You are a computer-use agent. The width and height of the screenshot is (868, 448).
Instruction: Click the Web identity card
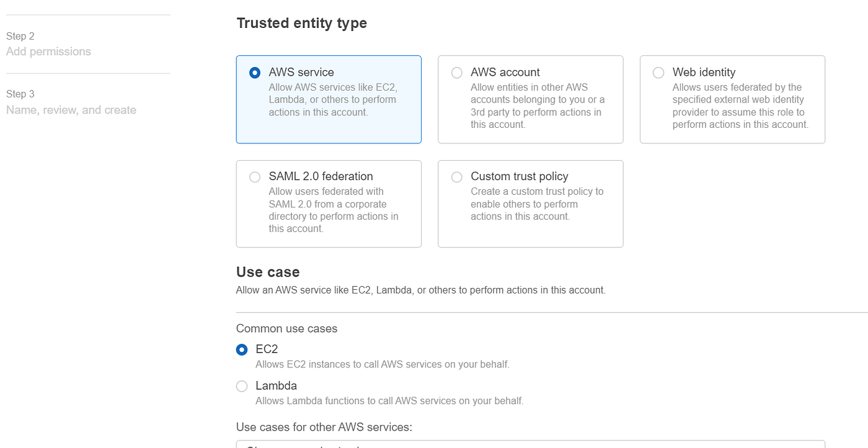(x=732, y=99)
